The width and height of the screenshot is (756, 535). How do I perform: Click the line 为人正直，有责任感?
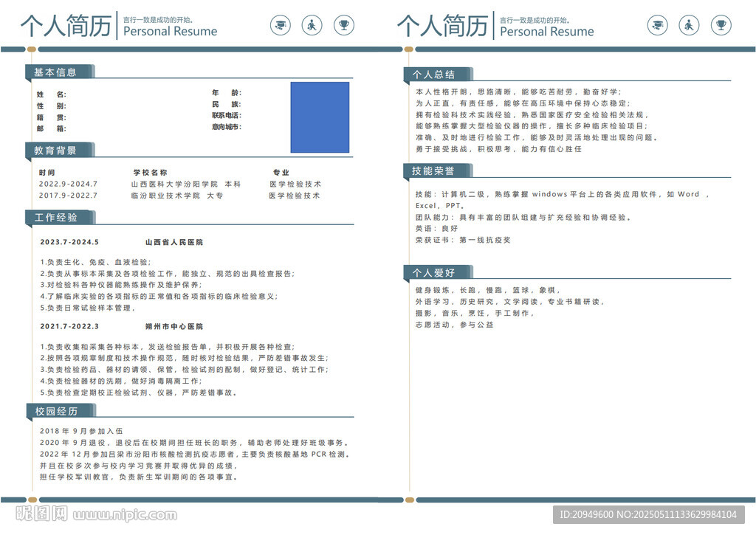[x=523, y=103]
